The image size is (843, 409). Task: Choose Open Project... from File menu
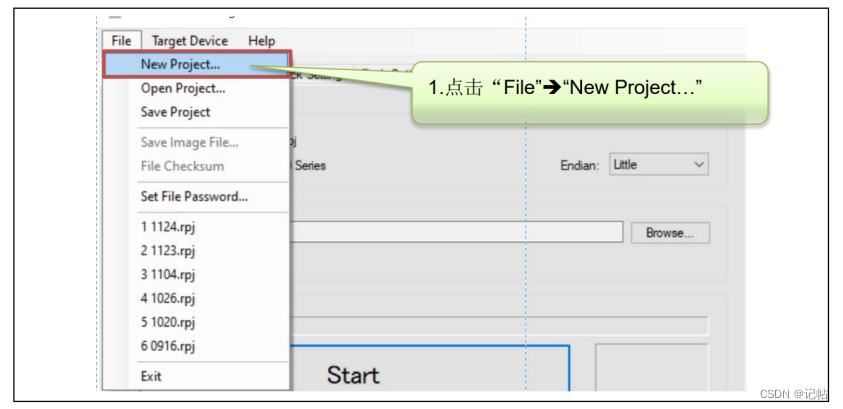(x=183, y=88)
